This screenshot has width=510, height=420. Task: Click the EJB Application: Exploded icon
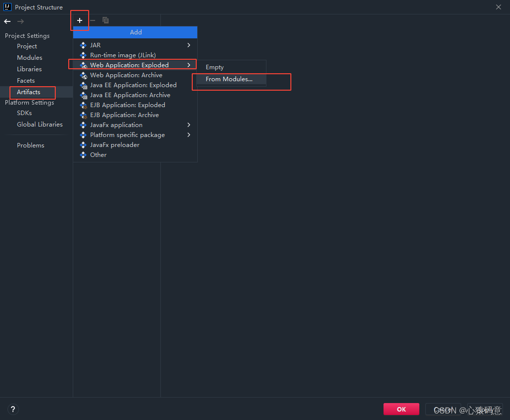click(84, 105)
